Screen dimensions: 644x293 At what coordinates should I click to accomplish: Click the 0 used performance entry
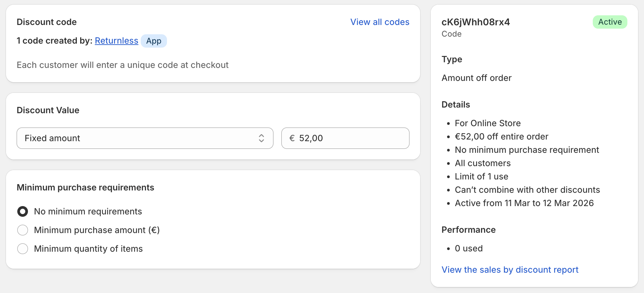(x=468, y=248)
